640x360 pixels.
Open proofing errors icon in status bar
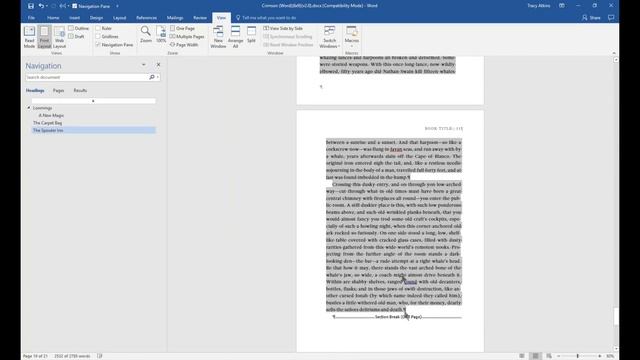pyautogui.click(x=100, y=356)
